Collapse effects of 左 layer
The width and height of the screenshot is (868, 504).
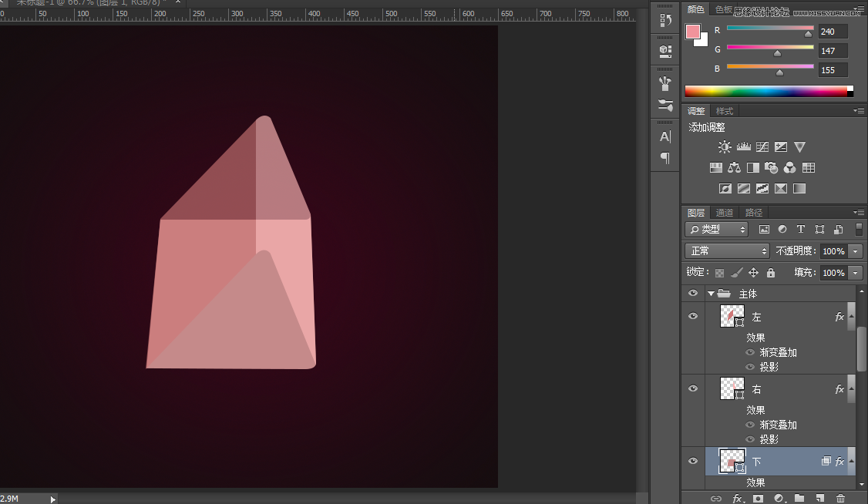[851, 317]
